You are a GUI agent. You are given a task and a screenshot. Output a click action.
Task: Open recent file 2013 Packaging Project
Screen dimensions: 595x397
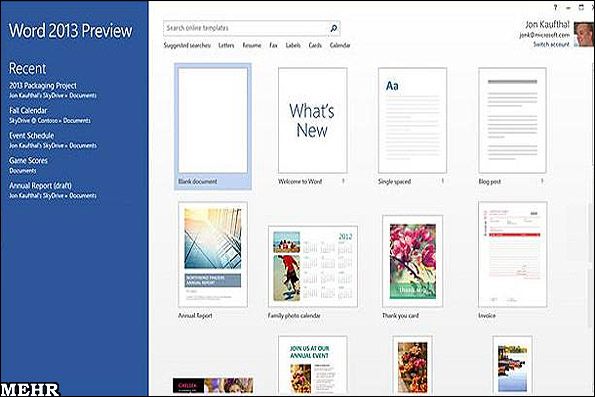[x=53, y=90]
